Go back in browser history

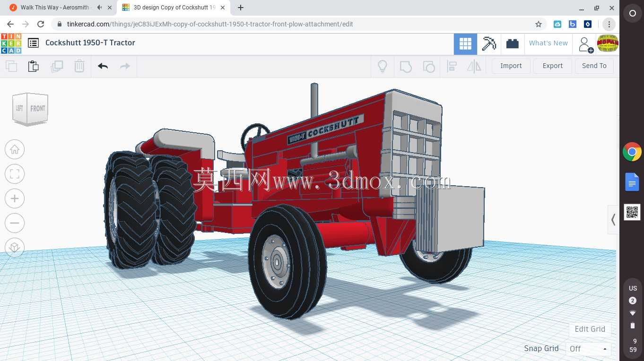click(x=10, y=24)
